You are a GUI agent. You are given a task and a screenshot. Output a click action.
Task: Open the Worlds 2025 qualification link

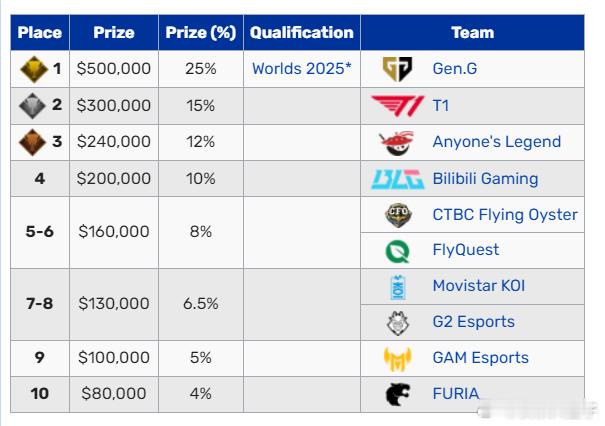click(x=302, y=69)
